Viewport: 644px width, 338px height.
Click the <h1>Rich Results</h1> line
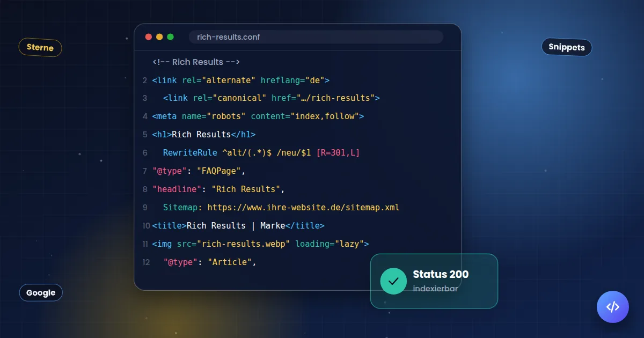(204, 135)
